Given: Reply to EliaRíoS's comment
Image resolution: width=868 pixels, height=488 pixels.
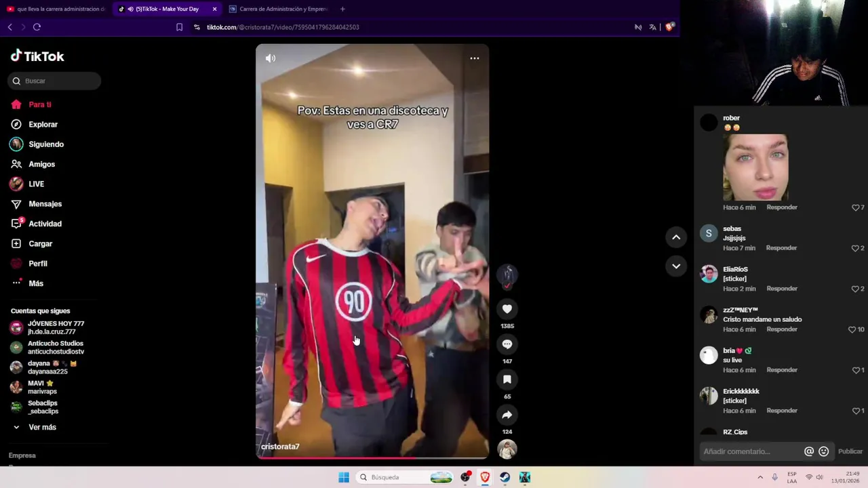Looking at the screenshot, I should click(x=782, y=289).
